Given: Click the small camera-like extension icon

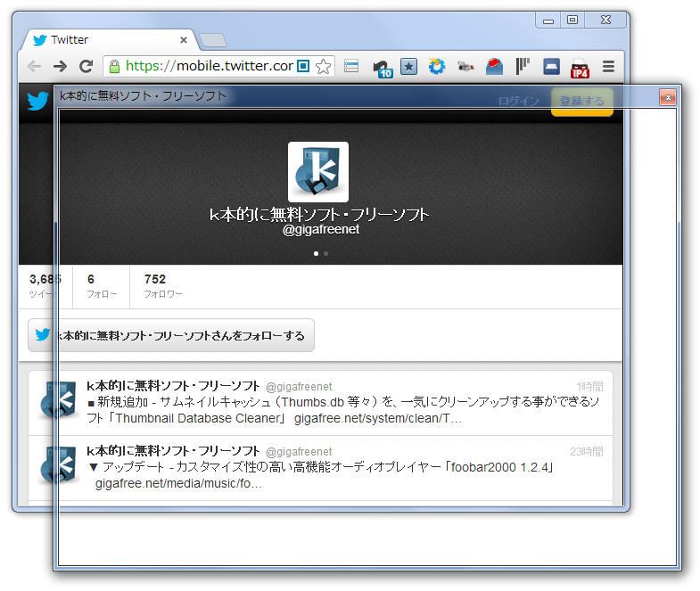Looking at the screenshot, I should coord(465,67).
